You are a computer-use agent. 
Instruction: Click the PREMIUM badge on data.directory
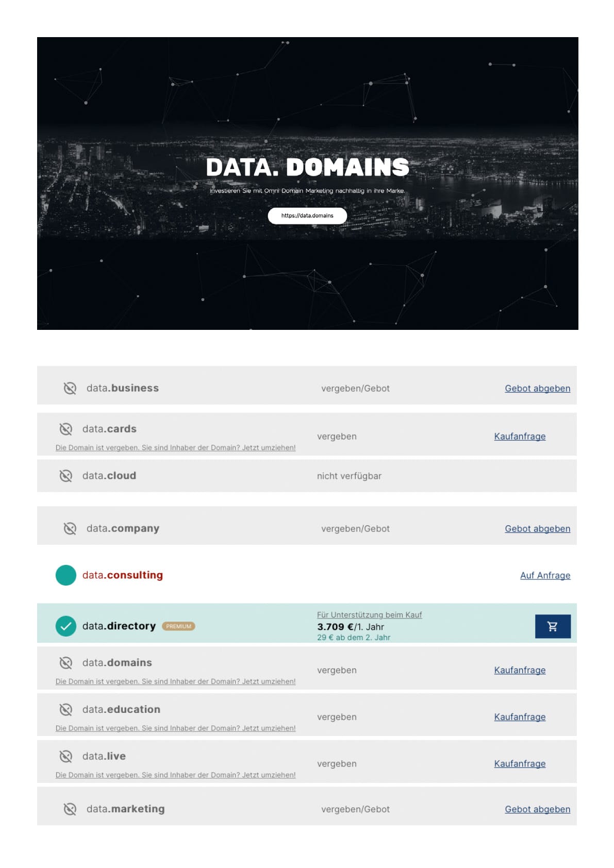pyautogui.click(x=178, y=626)
